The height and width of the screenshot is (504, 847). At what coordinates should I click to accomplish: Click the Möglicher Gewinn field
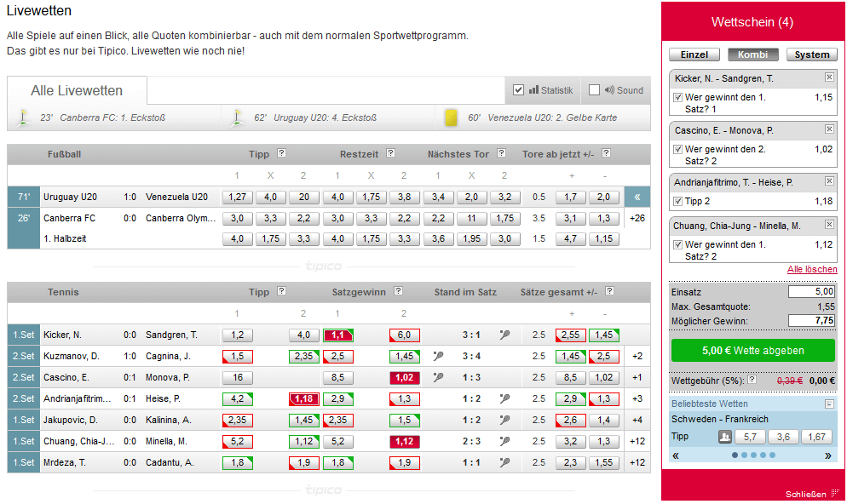pos(811,320)
